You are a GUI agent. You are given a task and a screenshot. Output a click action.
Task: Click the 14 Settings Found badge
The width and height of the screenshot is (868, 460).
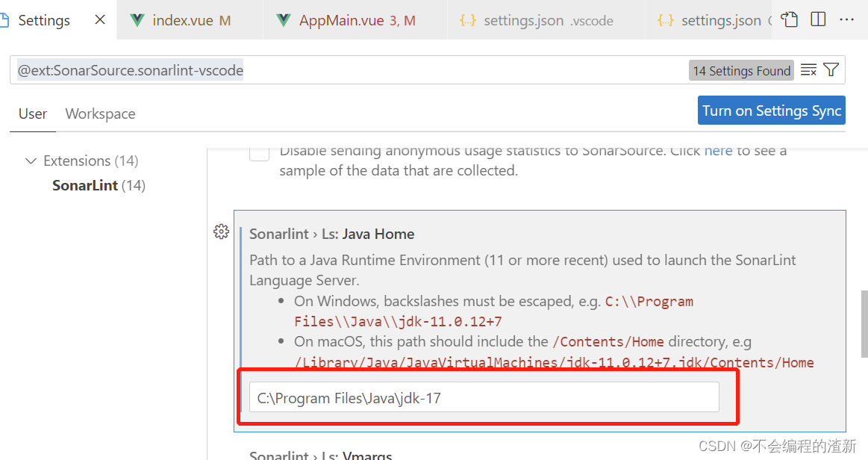pyautogui.click(x=741, y=70)
